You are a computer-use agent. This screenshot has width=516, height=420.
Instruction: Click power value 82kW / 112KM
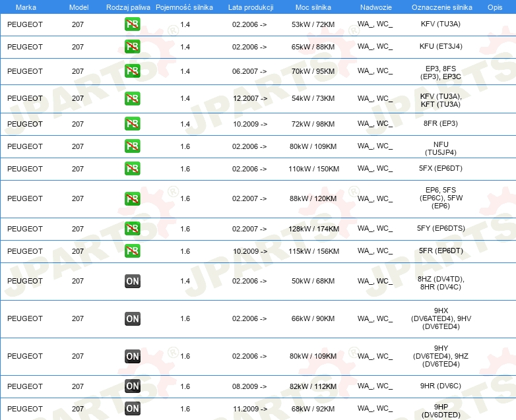[x=313, y=386]
